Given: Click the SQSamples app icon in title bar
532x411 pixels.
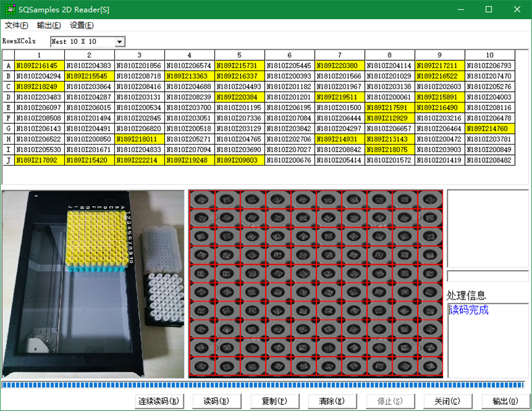Looking at the screenshot, I should click(x=9, y=9).
